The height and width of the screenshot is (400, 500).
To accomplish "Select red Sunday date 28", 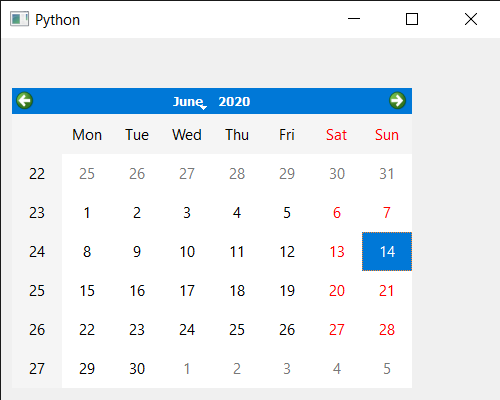I will coord(387,330).
